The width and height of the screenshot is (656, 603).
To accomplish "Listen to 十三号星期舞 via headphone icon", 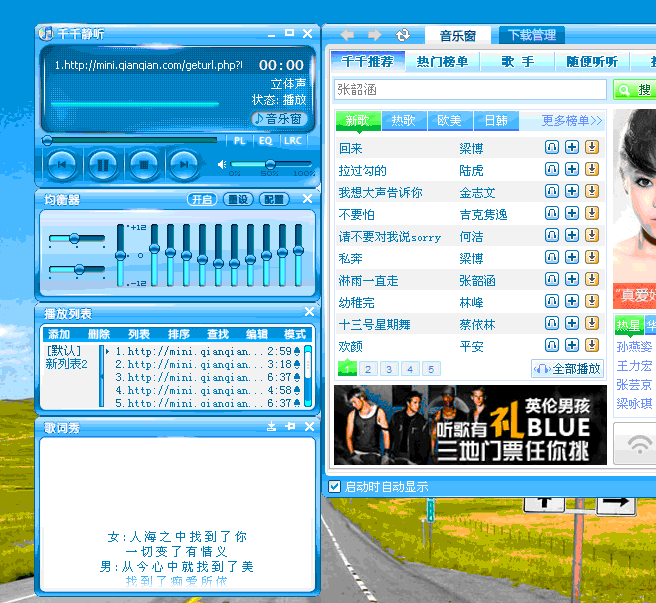I will [x=551, y=323].
